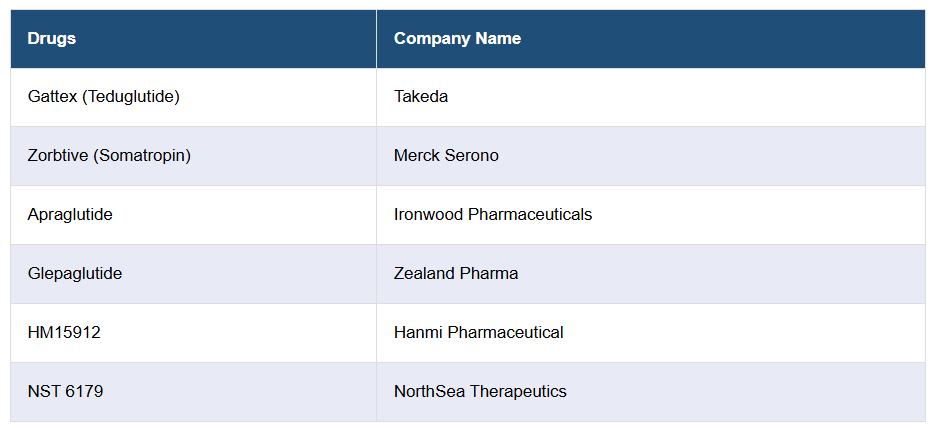Click the Drugs column header
The width and height of the screenshot is (934, 429).
click(x=52, y=39)
